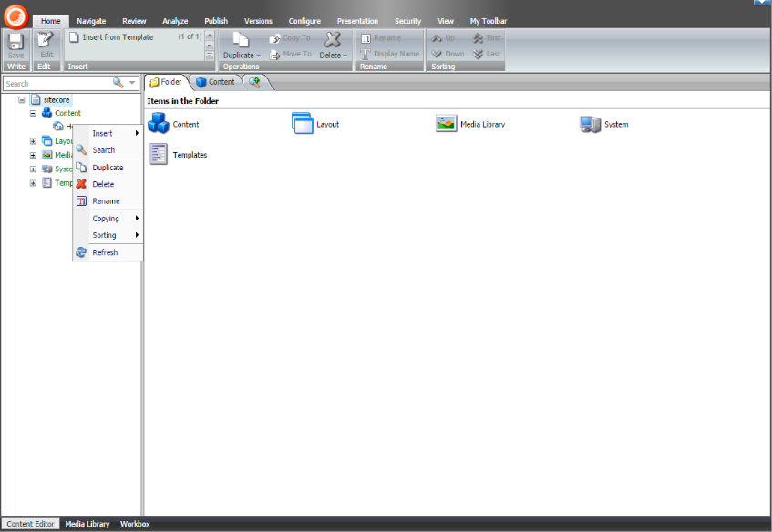Viewport: 772px width, 532px height.
Task: Click the First sorting button
Action: (x=487, y=38)
